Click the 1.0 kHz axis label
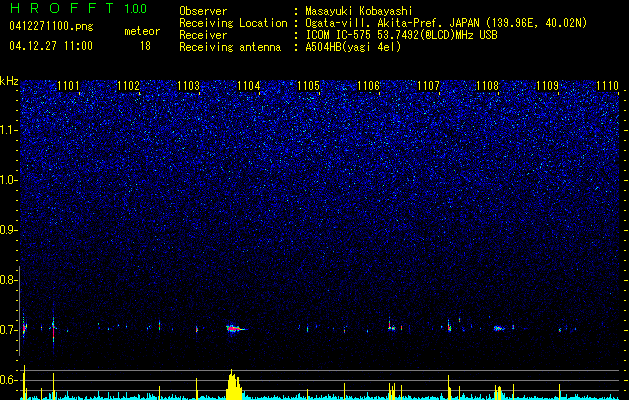Image resolution: width=629 pixels, height=400 pixels. tap(8, 180)
